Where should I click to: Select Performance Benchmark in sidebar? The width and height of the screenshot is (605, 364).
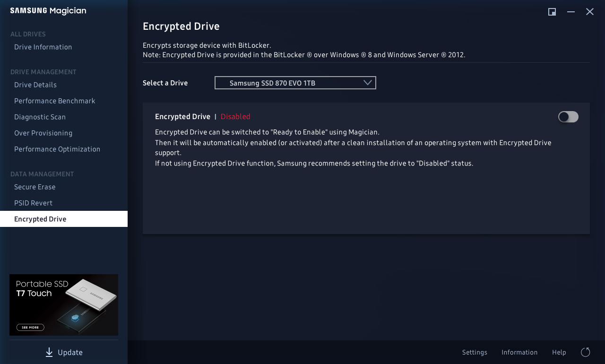55,101
